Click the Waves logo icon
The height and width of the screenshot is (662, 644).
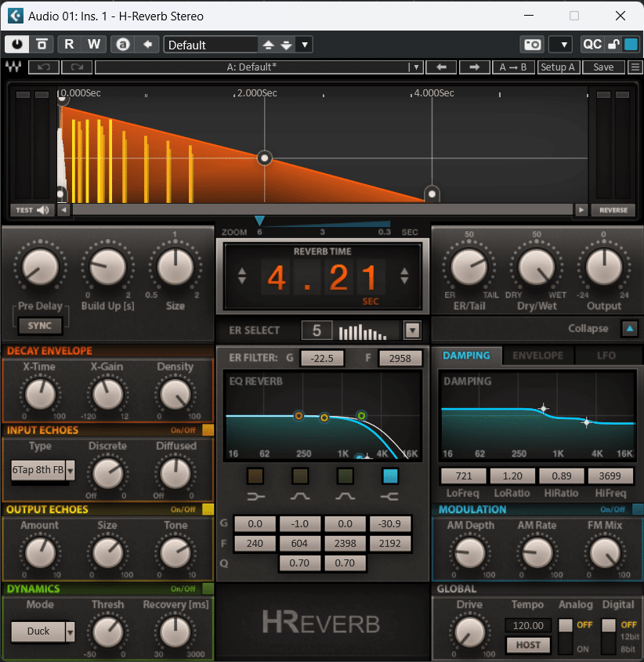coord(13,67)
